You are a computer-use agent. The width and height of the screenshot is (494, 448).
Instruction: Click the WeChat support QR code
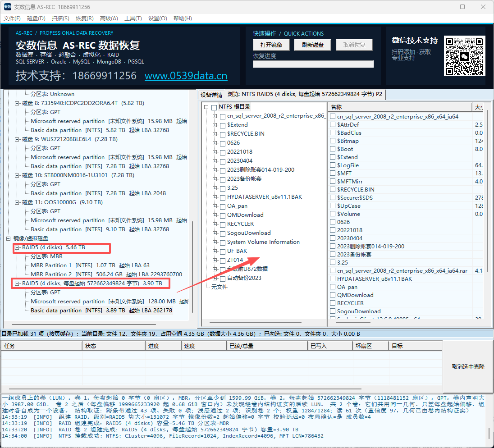pos(464,55)
